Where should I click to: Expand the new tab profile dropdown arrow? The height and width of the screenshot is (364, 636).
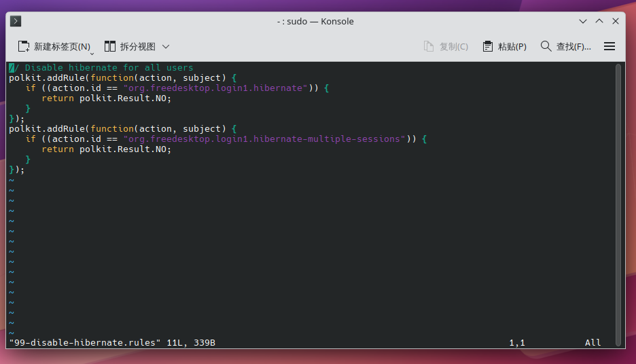click(92, 54)
